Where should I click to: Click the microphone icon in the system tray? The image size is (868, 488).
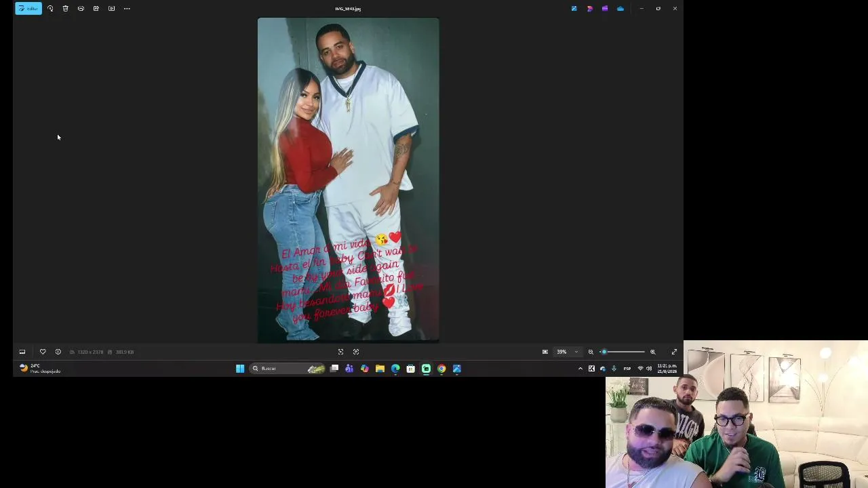[x=614, y=369]
